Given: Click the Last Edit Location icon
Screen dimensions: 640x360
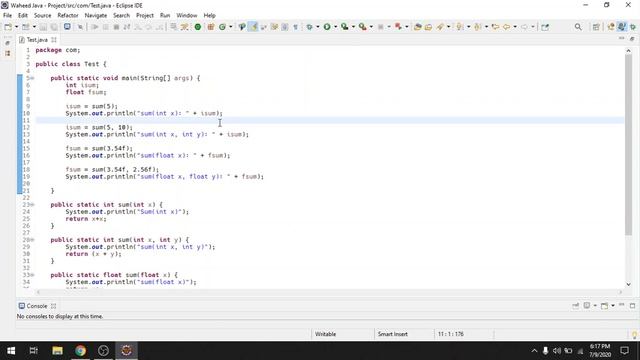Looking at the screenshot, I should point(495,27).
